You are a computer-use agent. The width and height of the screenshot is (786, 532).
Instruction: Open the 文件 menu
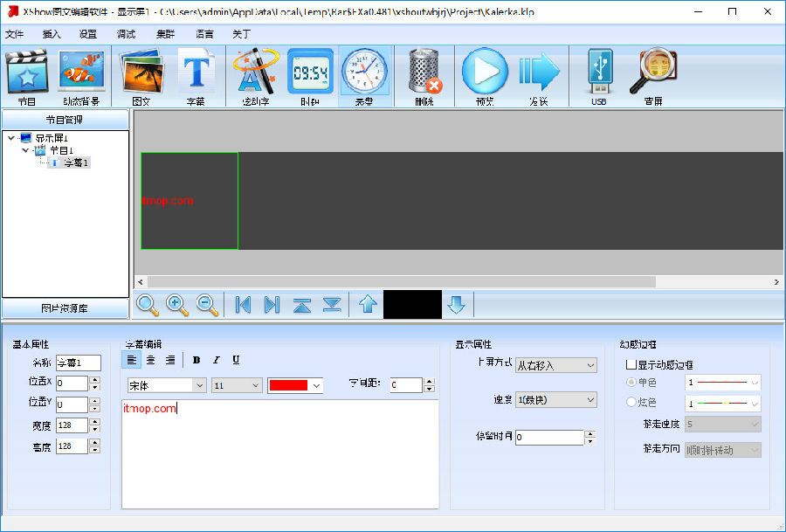click(14, 34)
